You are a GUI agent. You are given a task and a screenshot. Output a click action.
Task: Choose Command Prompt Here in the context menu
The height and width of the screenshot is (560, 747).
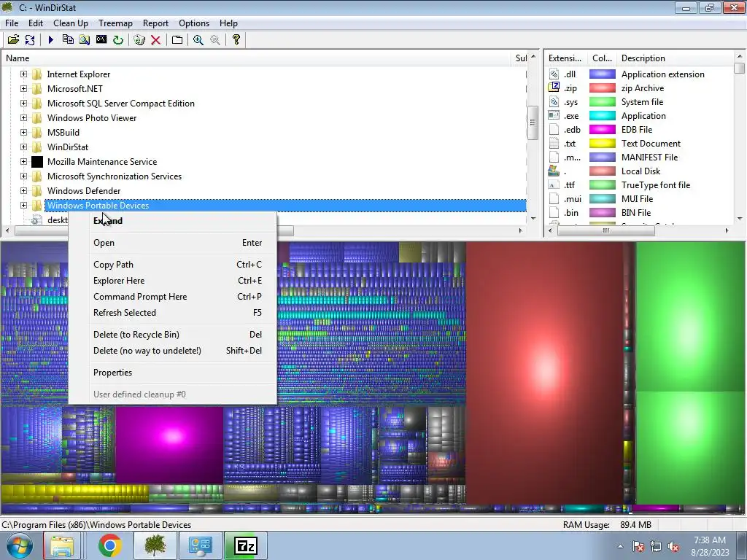click(172, 297)
